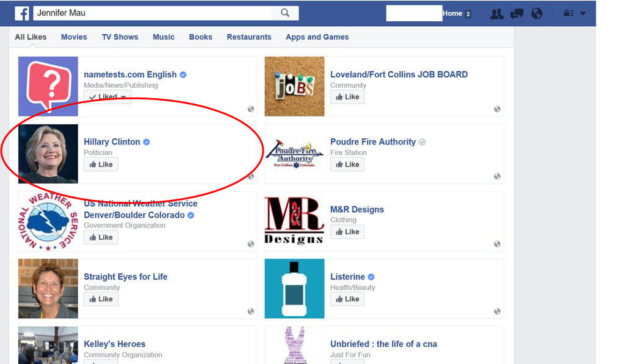Open the friend requests icon
The height and width of the screenshot is (364, 625).
tap(497, 13)
